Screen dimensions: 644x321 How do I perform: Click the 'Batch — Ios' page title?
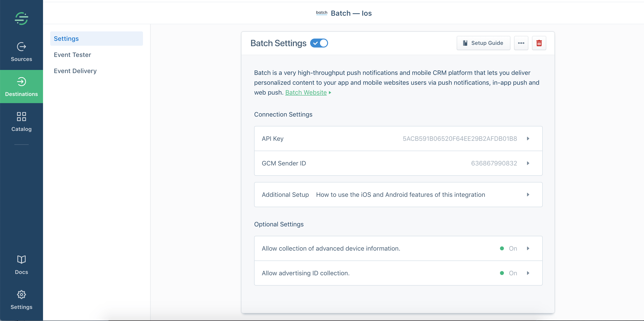tap(351, 13)
